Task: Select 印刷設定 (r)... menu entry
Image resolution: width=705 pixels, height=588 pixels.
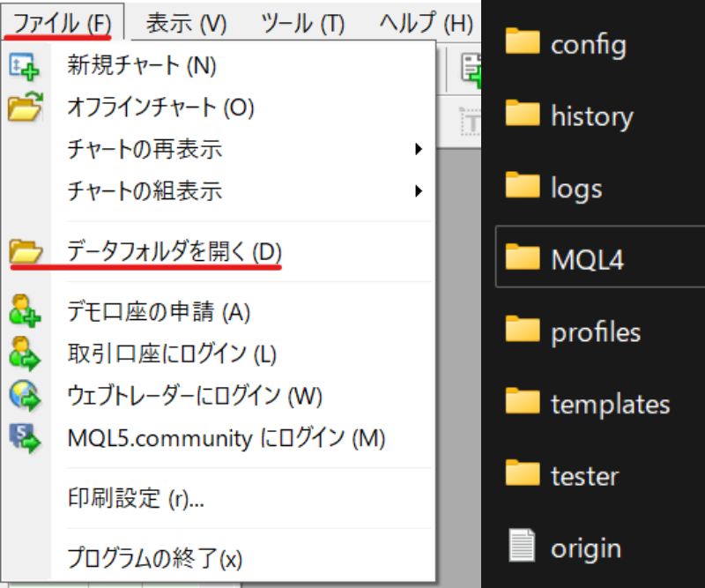Action: [x=136, y=498]
